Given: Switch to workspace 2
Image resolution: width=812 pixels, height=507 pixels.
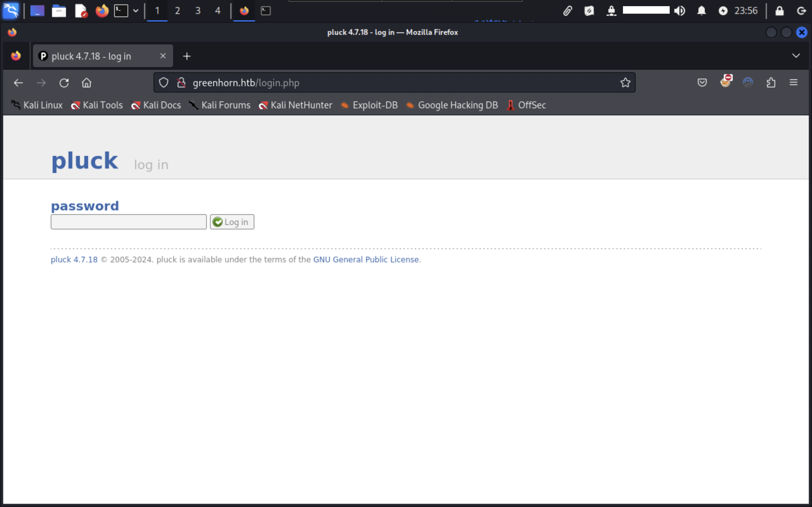Looking at the screenshot, I should [177, 11].
